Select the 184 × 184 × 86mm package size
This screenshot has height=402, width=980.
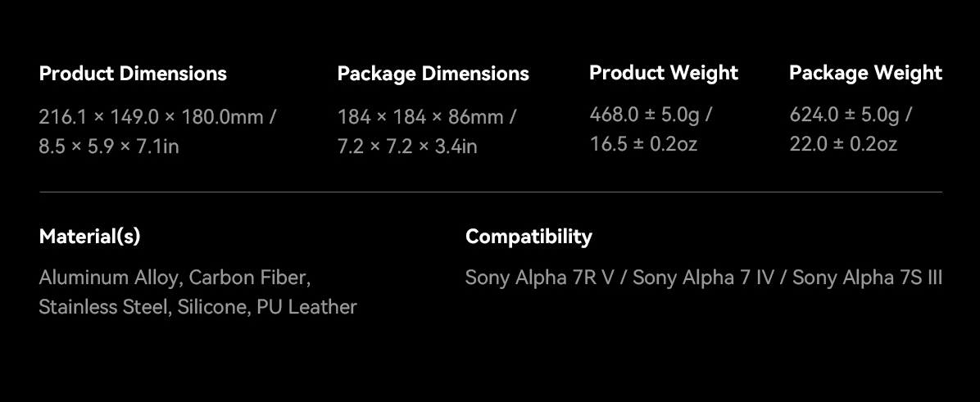point(420,117)
